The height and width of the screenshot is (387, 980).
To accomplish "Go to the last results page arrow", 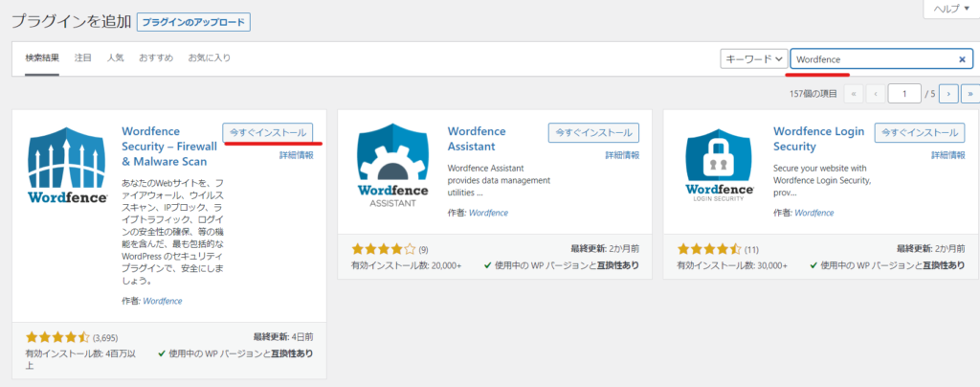I will [970, 94].
